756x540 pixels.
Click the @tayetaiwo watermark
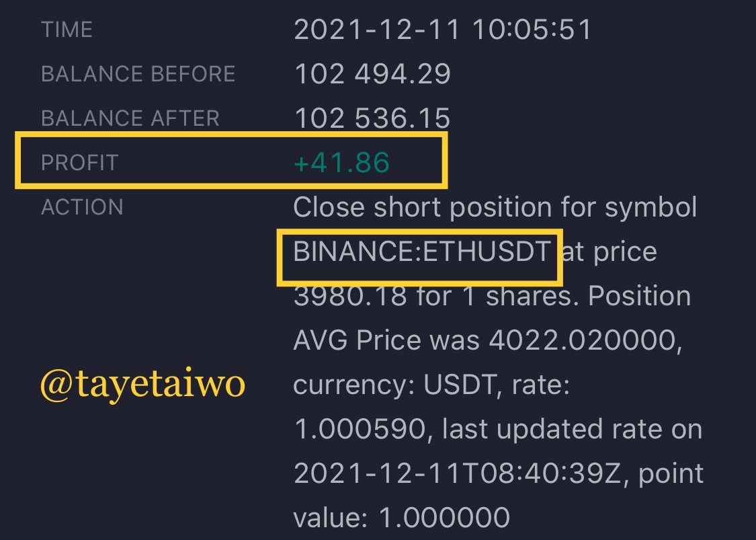(142, 385)
